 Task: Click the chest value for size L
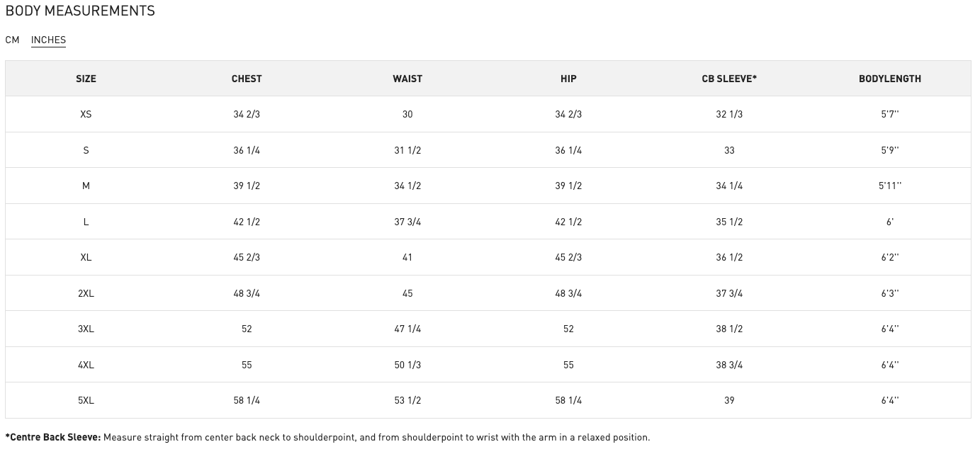coord(247,222)
